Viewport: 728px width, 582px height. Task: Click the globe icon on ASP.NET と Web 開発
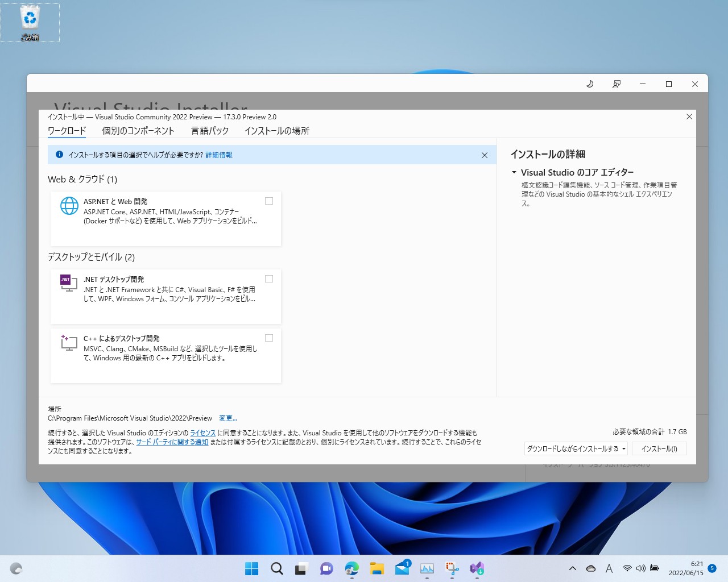pyautogui.click(x=69, y=206)
